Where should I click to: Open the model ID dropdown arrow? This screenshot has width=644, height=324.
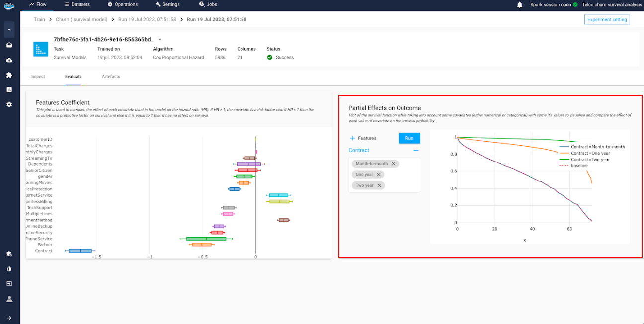(x=160, y=39)
